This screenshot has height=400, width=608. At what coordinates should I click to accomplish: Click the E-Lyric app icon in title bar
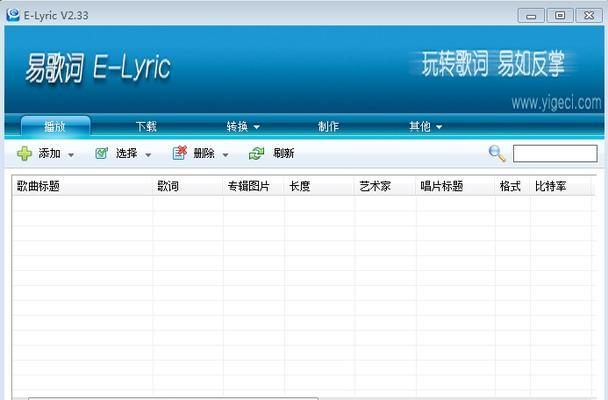13,15
